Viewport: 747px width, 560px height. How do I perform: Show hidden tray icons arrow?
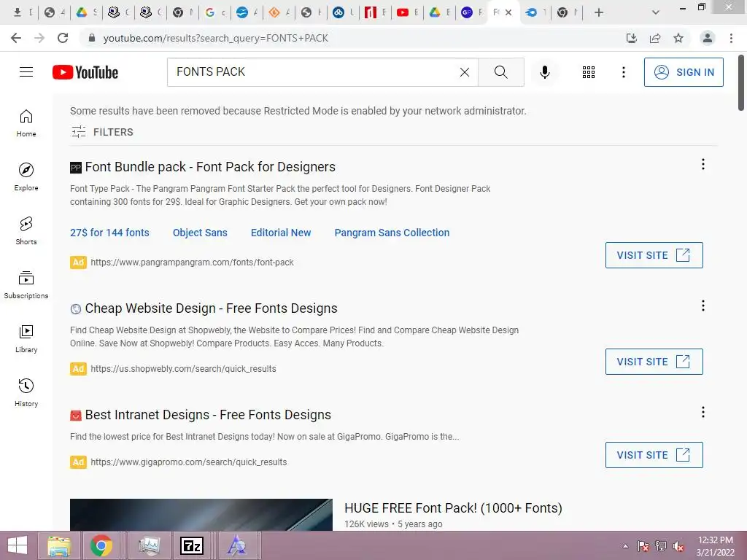pyautogui.click(x=625, y=546)
